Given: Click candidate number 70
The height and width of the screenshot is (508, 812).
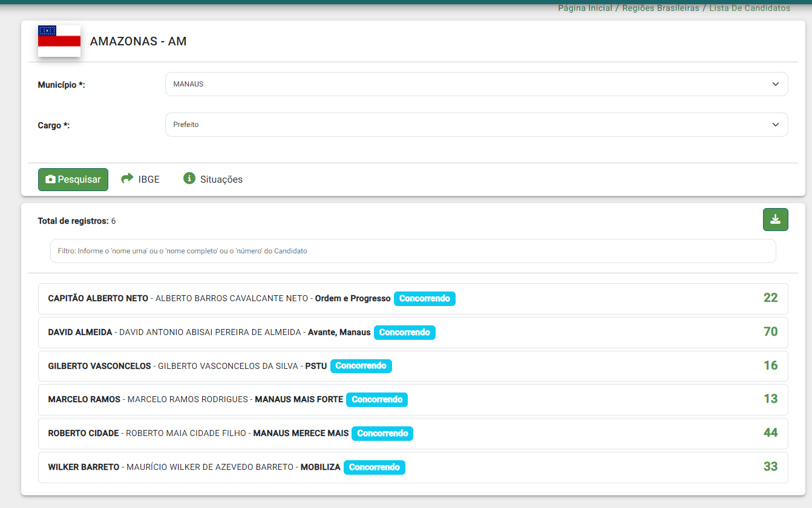Looking at the screenshot, I should (770, 331).
